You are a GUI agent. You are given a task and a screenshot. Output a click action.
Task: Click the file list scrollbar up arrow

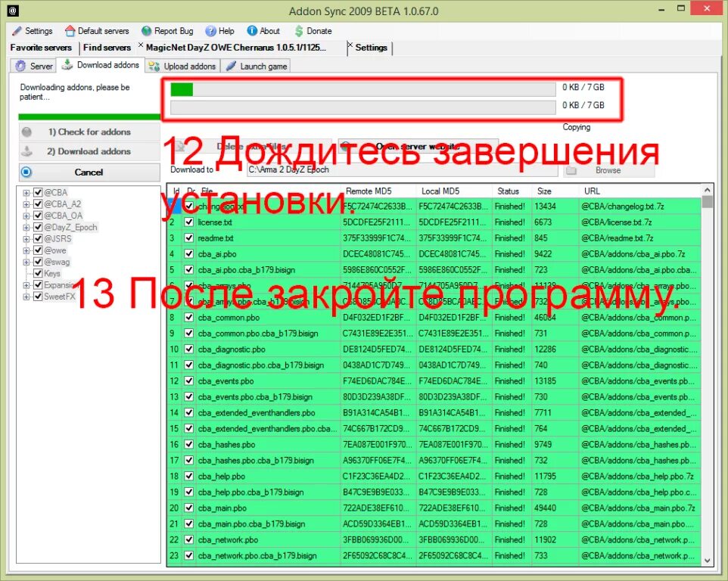[707, 190]
